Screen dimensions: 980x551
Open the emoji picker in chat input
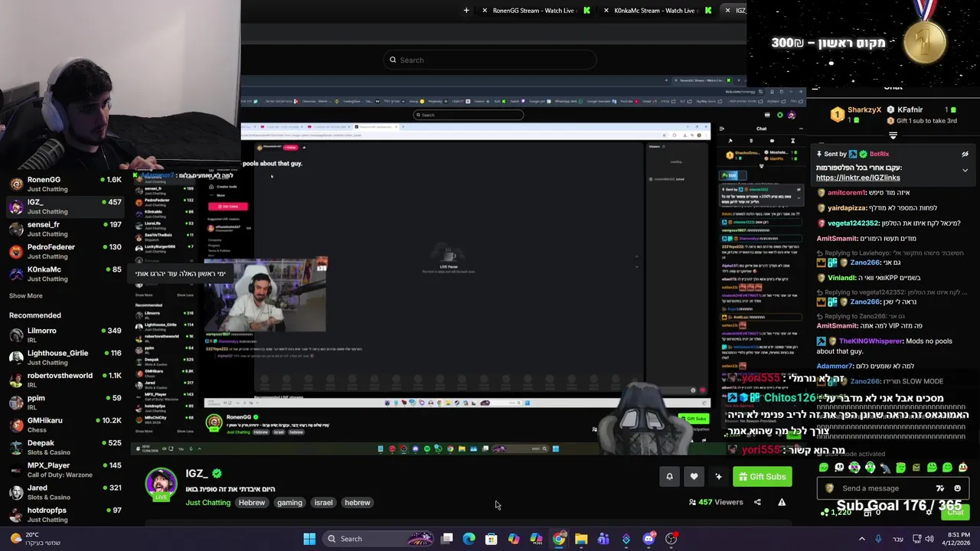(x=957, y=488)
